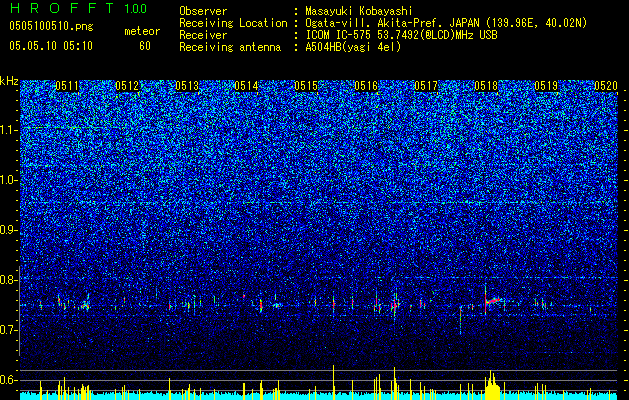Click the 0.6 kHz axis label
The image size is (629, 400).
[9, 380]
